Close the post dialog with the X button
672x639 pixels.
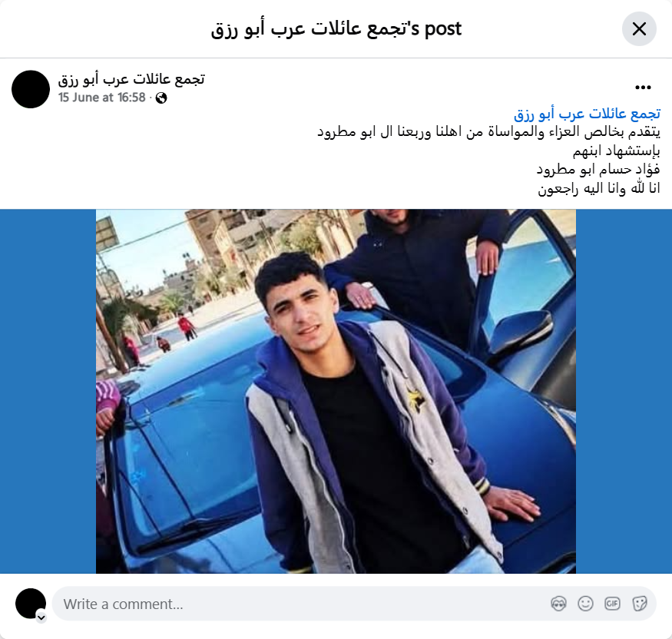point(639,28)
